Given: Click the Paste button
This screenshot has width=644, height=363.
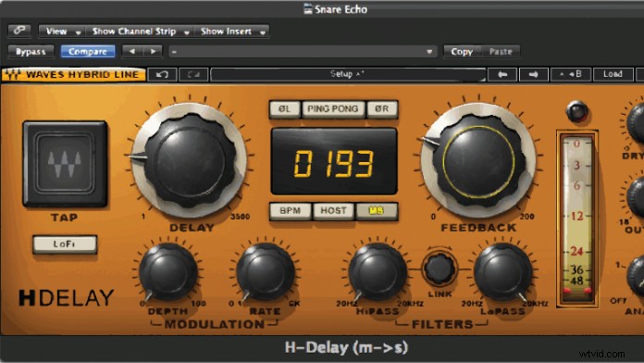Looking at the screenshot, I should (x=501, y=51).
